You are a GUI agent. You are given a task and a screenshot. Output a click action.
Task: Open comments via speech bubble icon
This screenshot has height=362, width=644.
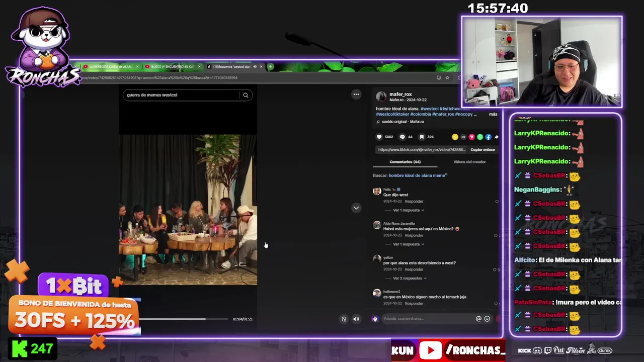(402, 137)
